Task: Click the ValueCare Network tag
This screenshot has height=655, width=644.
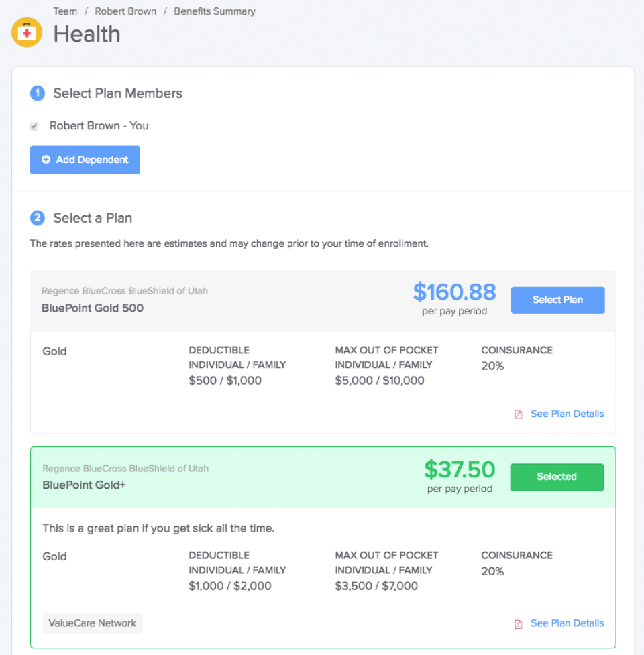Action: tap(93, 623)
